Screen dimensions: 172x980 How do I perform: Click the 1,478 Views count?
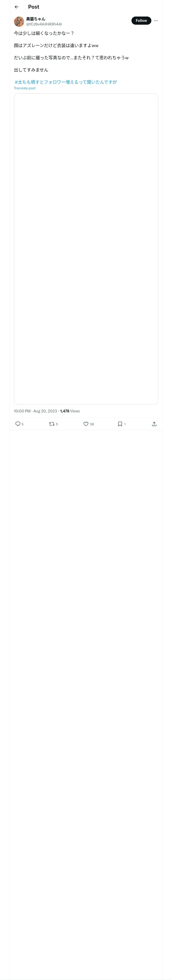(x=70, y=411)
